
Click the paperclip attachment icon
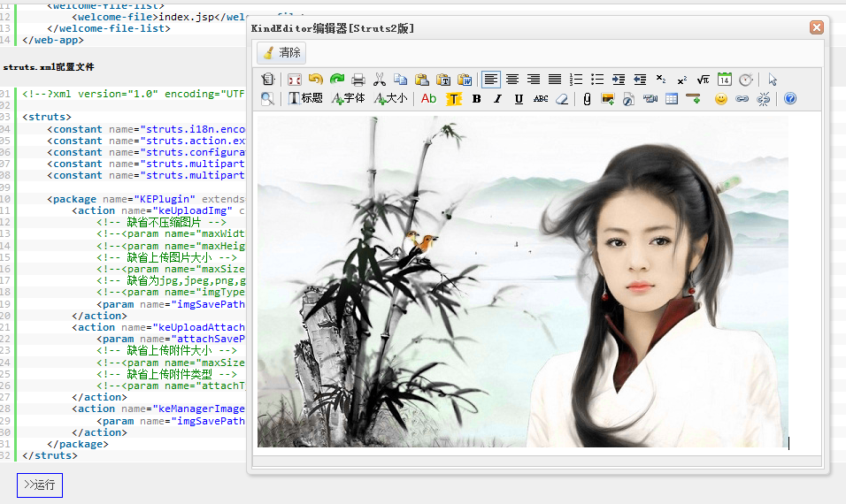pos(587,99)
